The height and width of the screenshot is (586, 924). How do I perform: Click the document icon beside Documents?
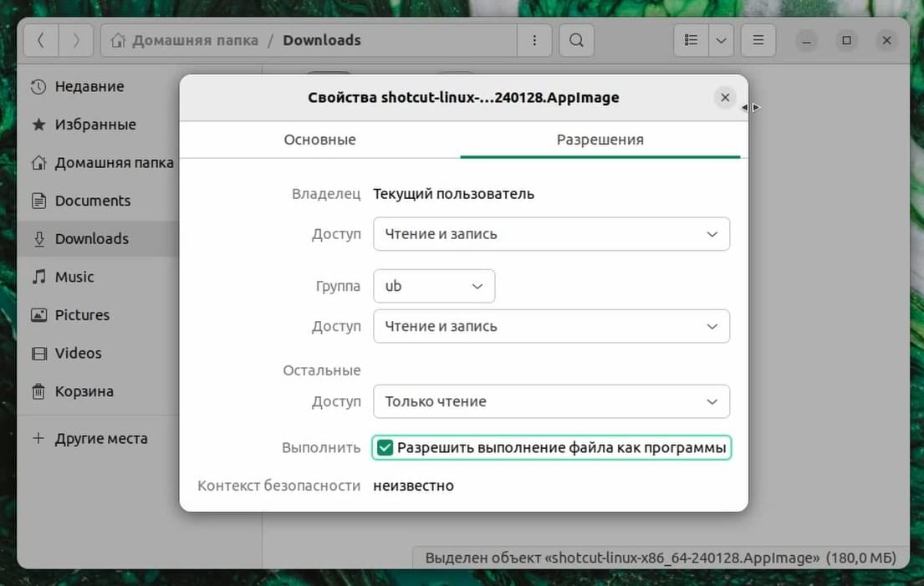(38, 201)
